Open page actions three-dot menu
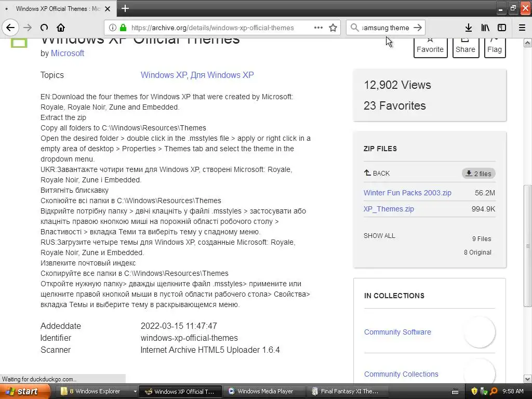 (x=318, y=28)
